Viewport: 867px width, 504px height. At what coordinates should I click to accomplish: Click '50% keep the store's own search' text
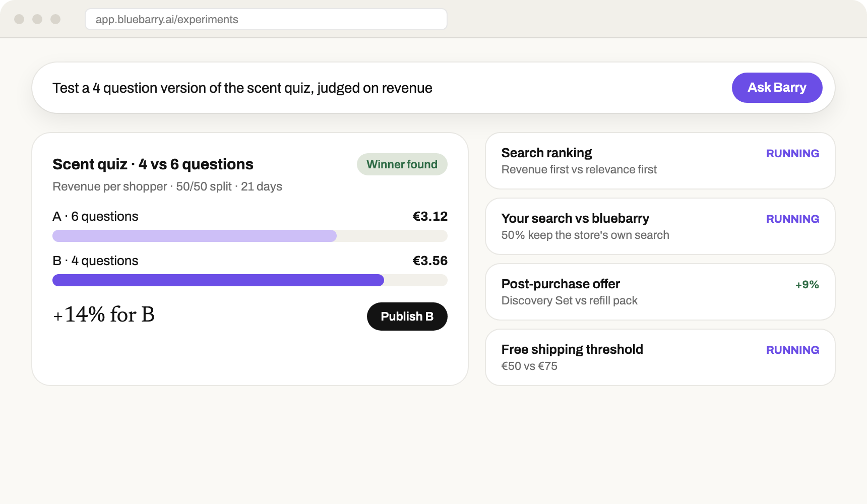point(585,235)
